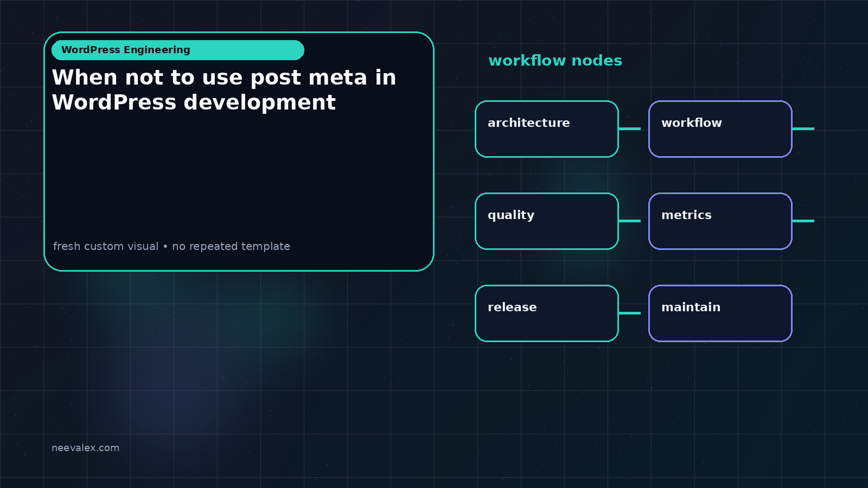868x488 pixels.
Task: Select the post meta headline text
Action: [224, 90]
